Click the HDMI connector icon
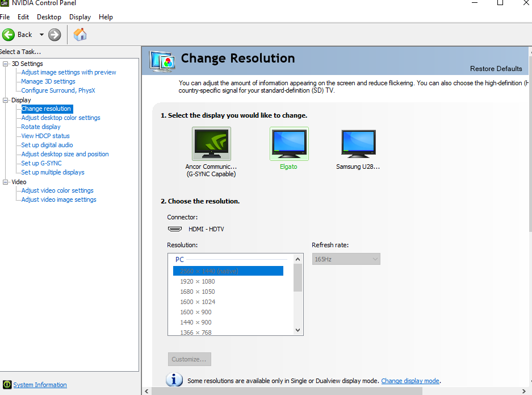The image size is (532, 395). pos(175,229)
